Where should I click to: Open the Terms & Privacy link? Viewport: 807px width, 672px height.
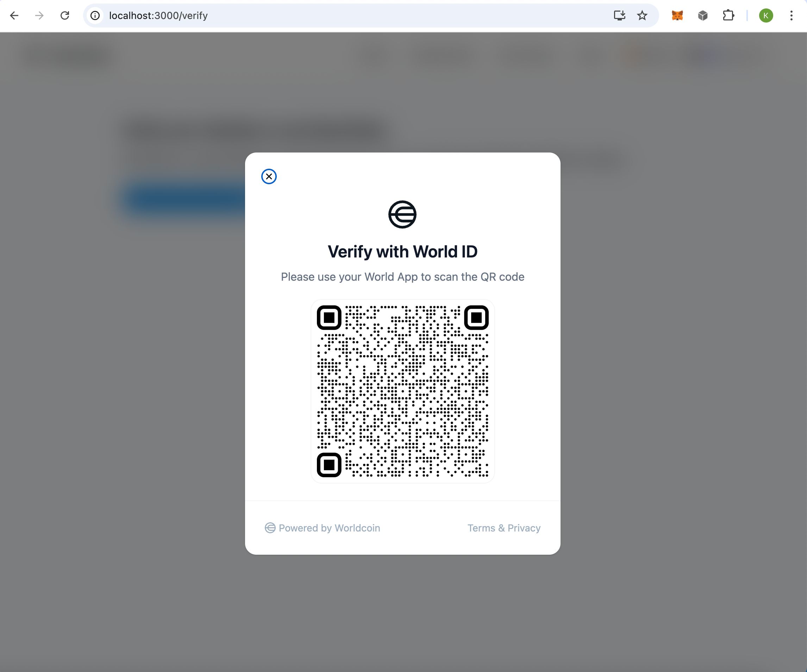pos(504,528)
